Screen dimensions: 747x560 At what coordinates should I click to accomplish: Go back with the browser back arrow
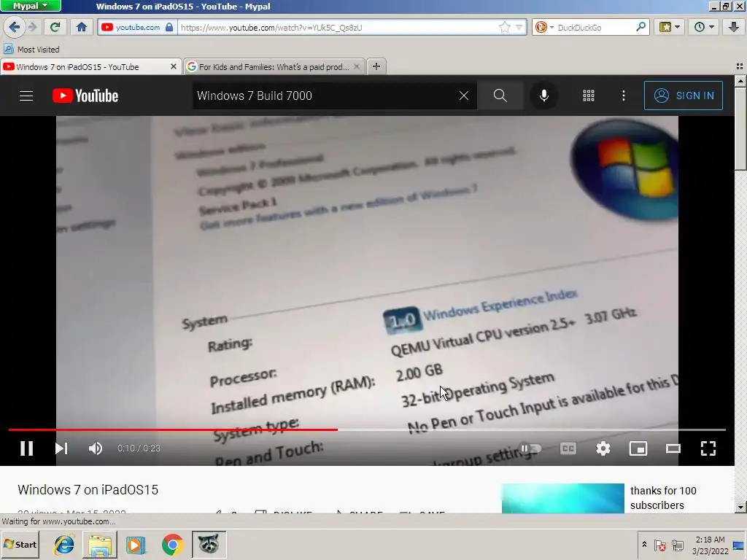tap(14, 27)
